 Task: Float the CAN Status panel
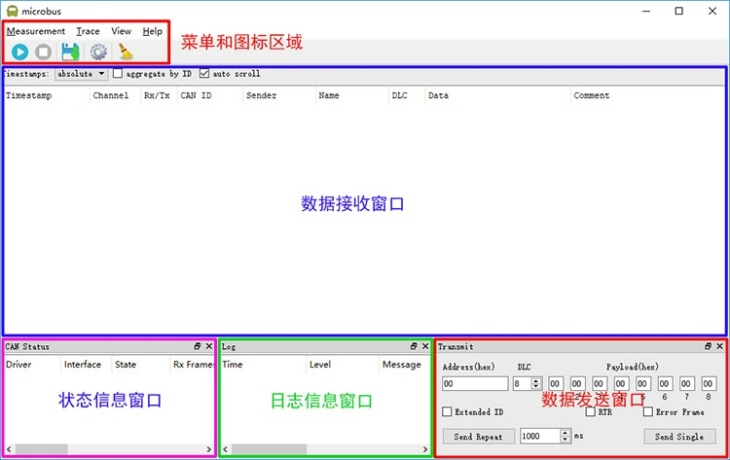coord(197,346)
